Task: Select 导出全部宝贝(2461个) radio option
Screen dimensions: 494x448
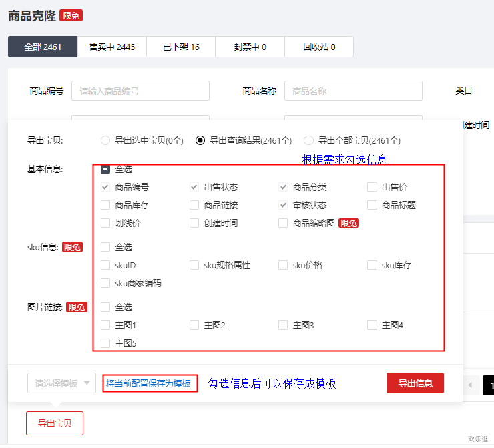Action: 308,140
